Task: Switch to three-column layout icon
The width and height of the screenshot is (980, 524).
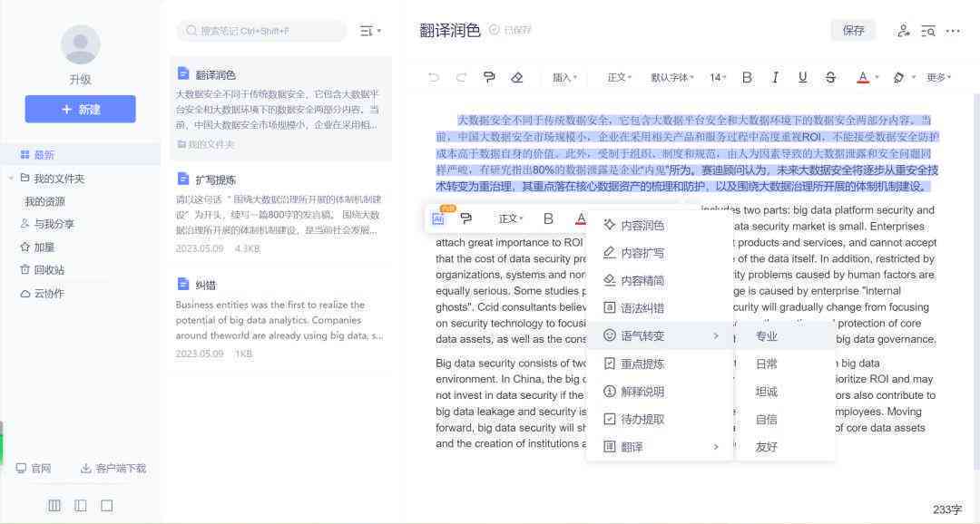Action: 54,505
